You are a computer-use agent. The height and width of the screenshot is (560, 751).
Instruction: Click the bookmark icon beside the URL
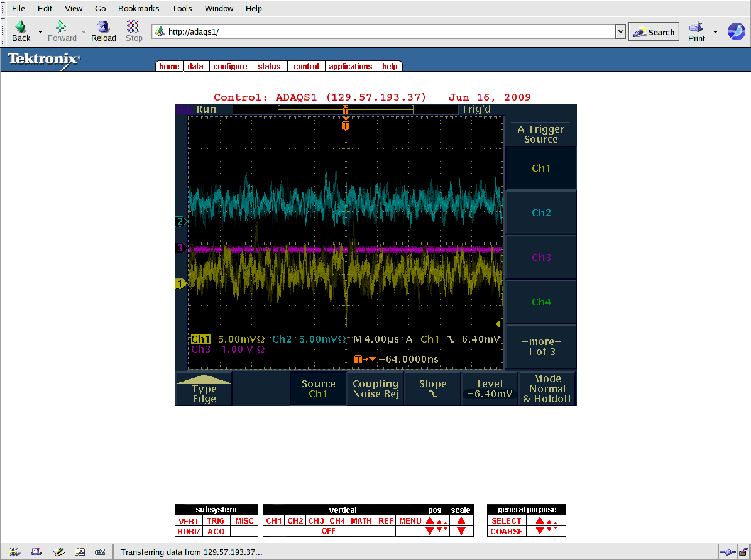(x=160, y=31)
